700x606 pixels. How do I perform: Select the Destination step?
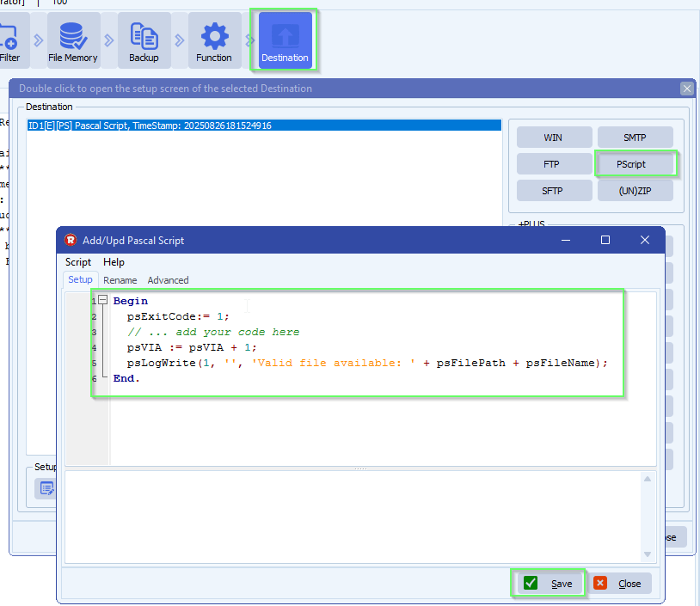(x=285, y=40)
